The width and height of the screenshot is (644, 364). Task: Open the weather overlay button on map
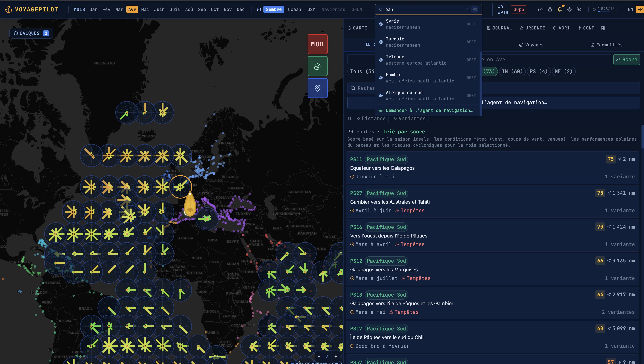click(317, 66)
